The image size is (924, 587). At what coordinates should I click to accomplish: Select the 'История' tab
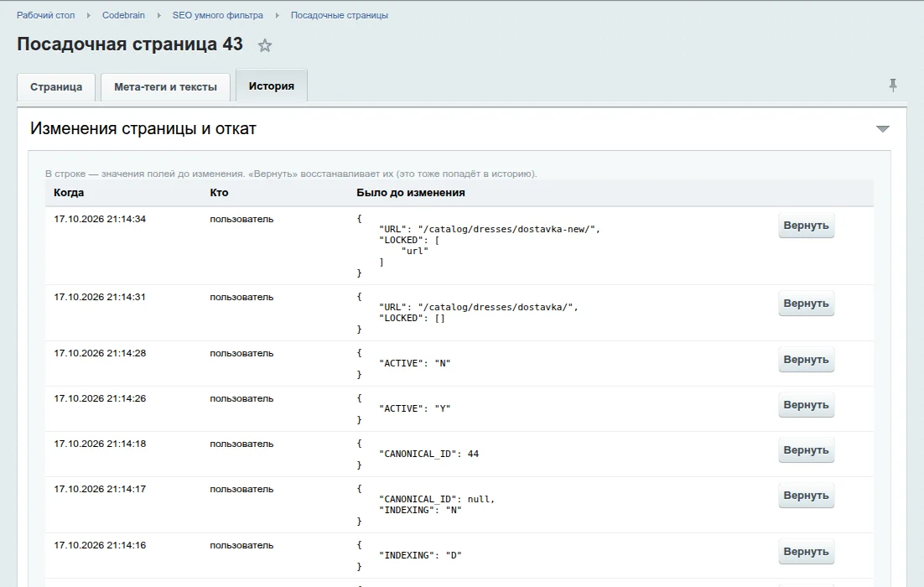(x=272, y=86)
